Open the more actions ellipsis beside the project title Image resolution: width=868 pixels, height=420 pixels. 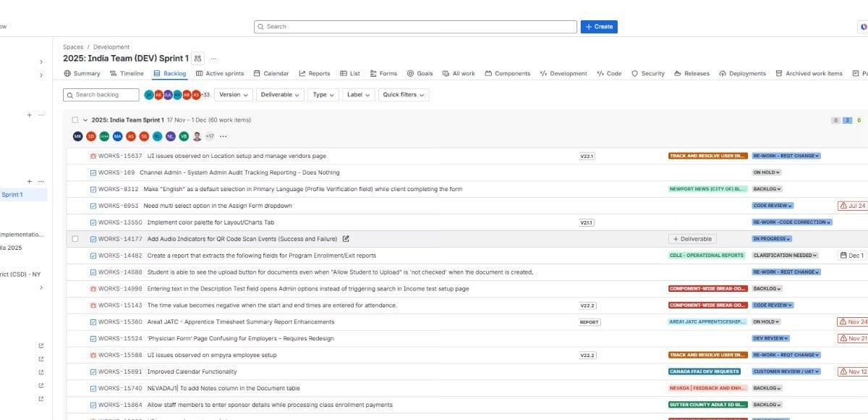pyautogui.click(x=213, y=59)
